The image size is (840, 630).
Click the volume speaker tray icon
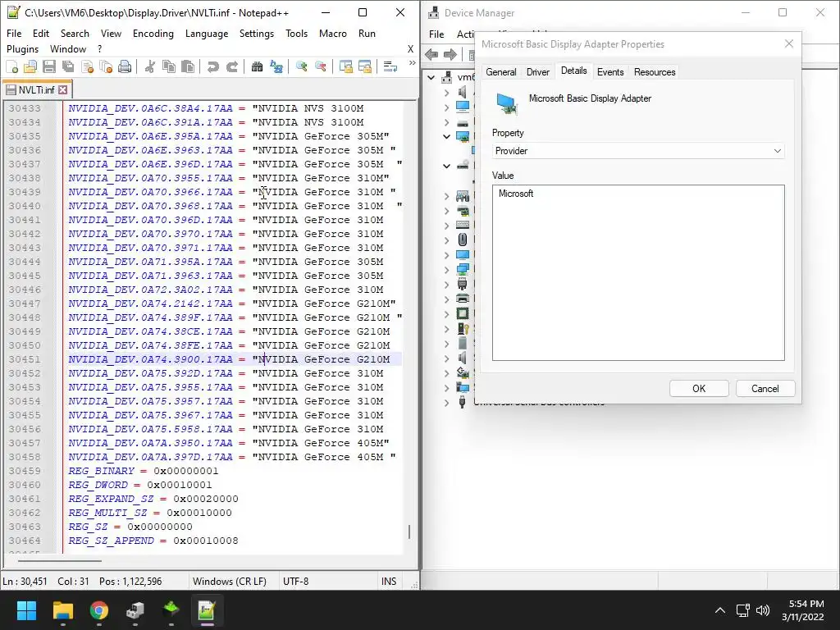coord(763,610)
